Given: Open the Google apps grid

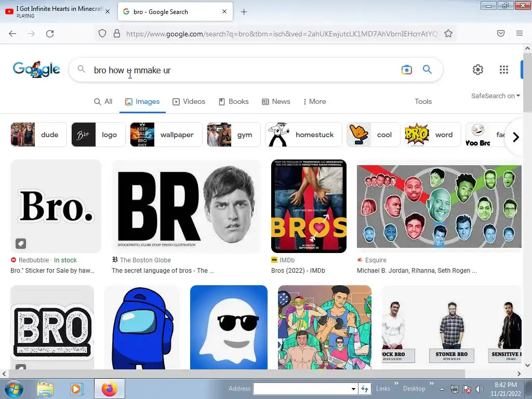Looking at the screenshot, I should [x=504, y=70].
